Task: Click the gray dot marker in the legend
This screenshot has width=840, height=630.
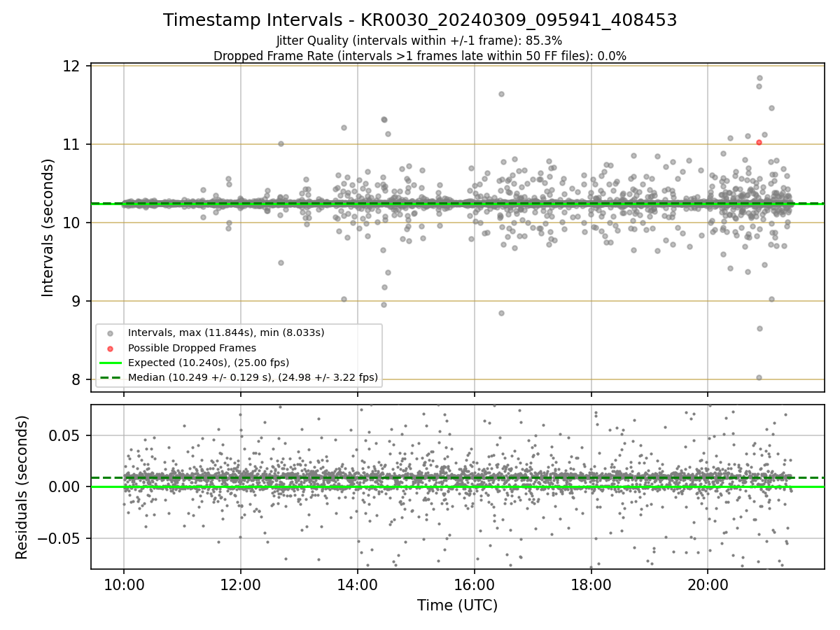Action: pos(111,332)
